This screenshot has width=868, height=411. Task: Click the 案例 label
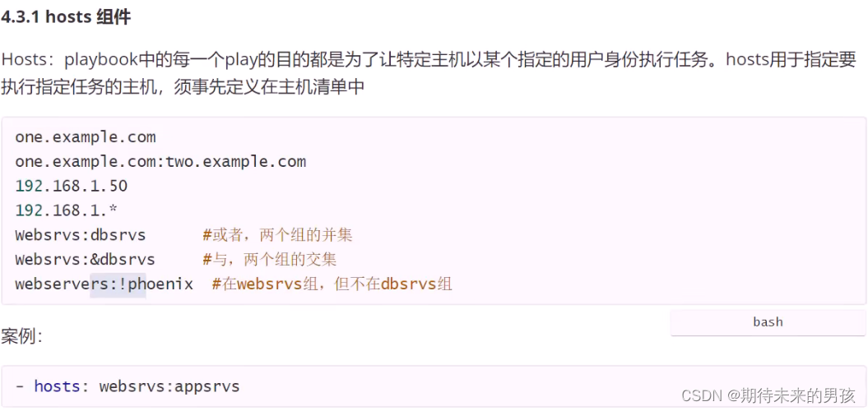click(x=21, y=335)
